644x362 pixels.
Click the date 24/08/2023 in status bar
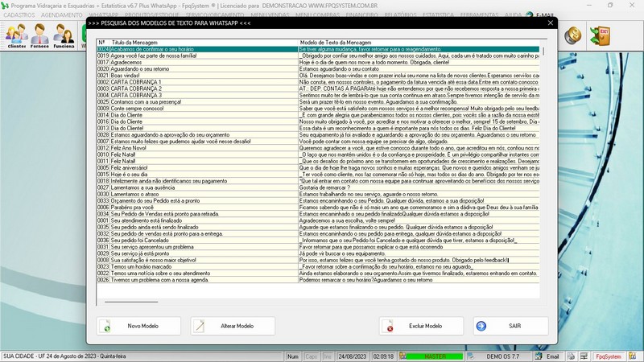click(x=352, y=356)
